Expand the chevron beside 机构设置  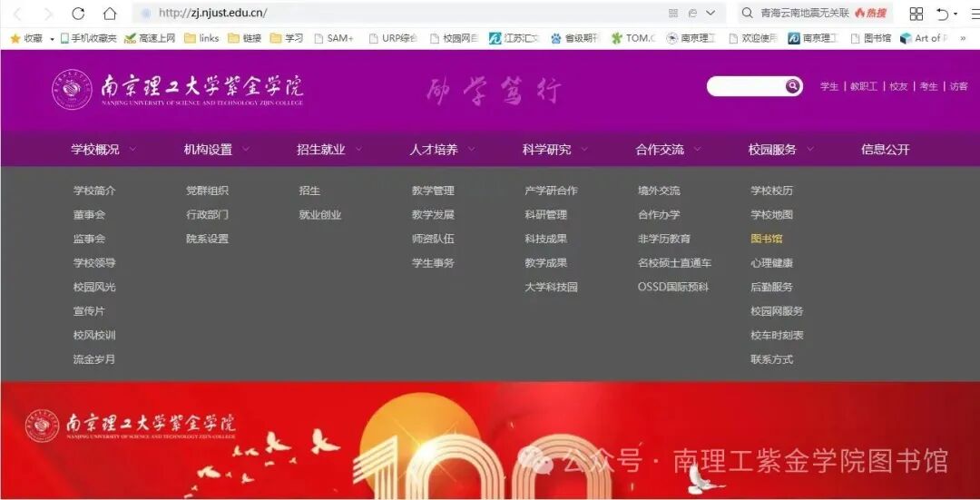point(245,150)
